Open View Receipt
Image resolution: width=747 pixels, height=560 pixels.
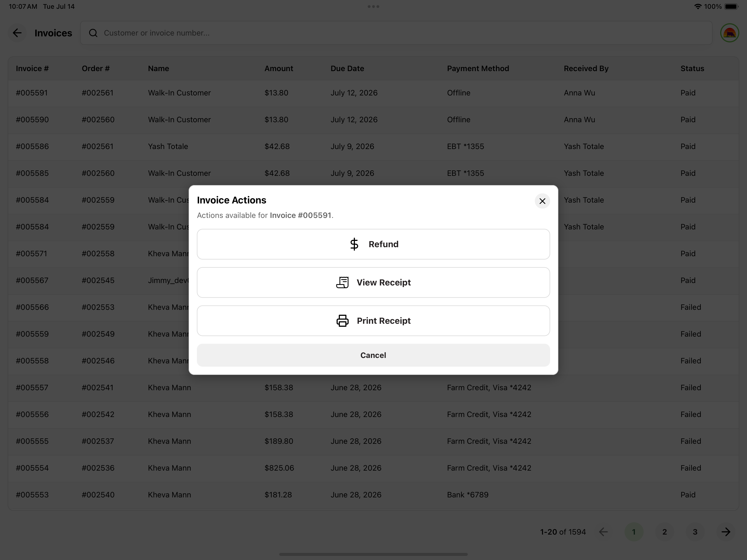coord(373,282)
